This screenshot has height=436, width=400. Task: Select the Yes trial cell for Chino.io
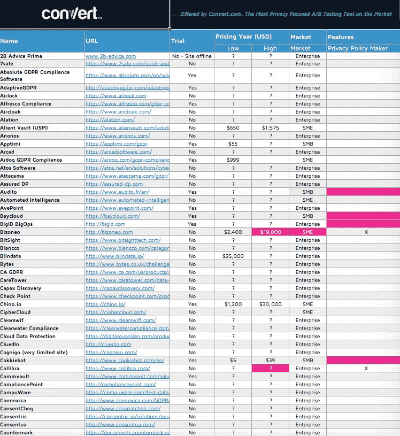(x=192, y=304)
